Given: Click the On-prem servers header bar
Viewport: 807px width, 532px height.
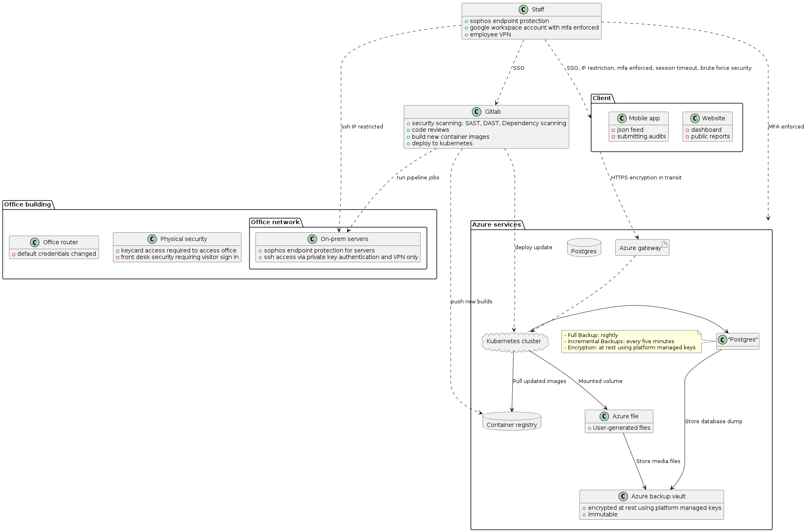Looking at the screenshot, I should [338, 238].
